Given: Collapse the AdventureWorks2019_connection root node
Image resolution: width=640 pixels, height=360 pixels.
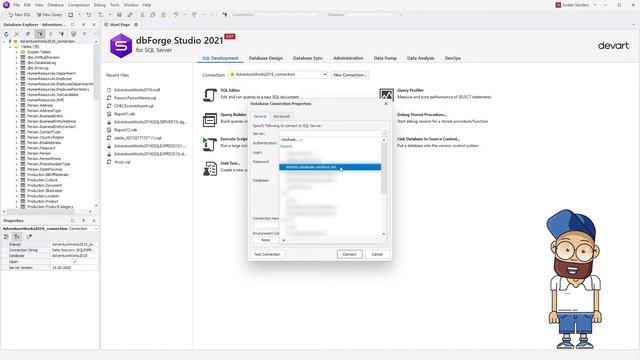Looking at the screenshot, I should click(x=4, y=42).
